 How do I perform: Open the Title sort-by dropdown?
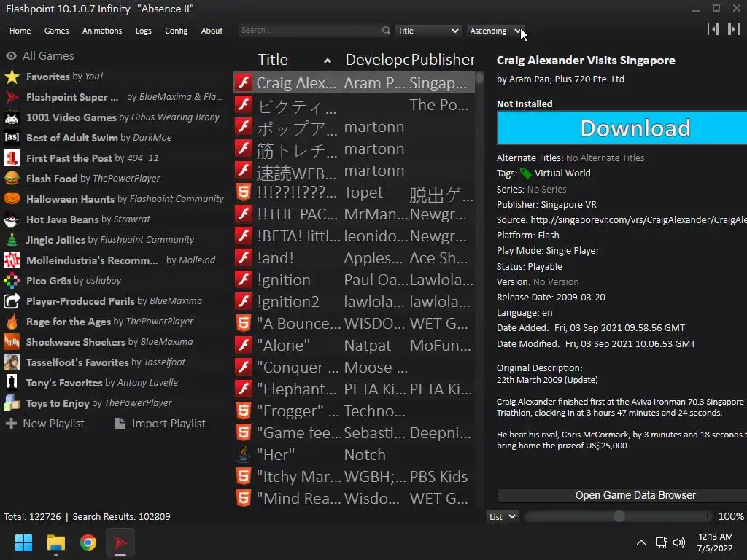click(x=427, y=31)
